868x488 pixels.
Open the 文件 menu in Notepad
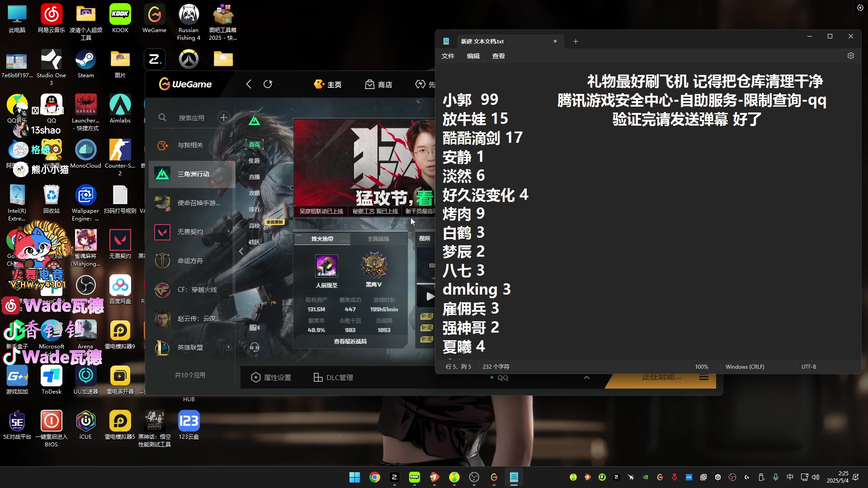(448, 56)
